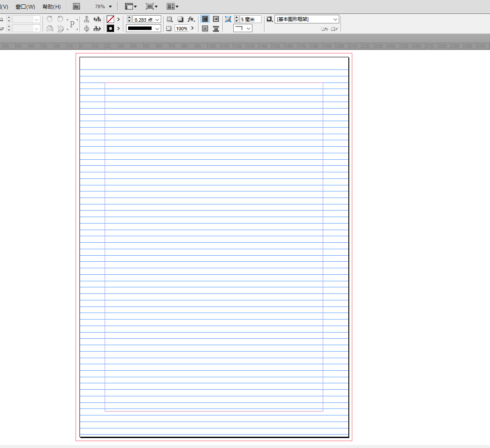Click the stroke color black swatch
This screenshot has height=448, width=490.
(110, 29)
